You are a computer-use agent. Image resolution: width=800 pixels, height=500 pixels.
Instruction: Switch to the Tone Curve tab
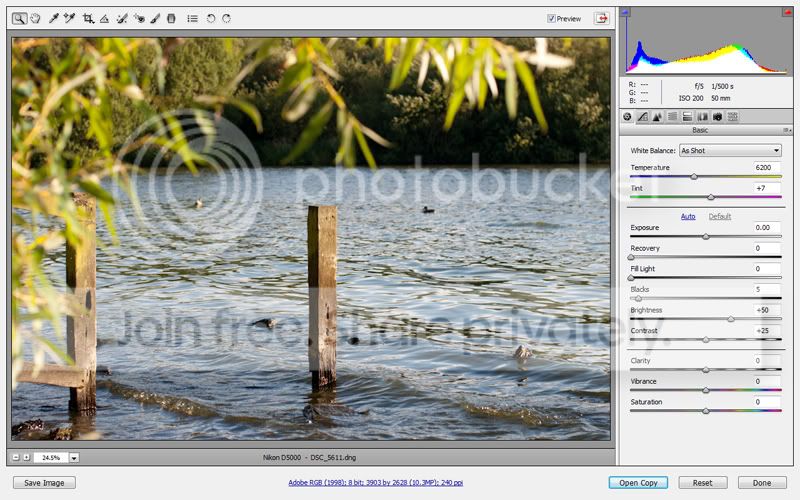(x=642, y=117)
